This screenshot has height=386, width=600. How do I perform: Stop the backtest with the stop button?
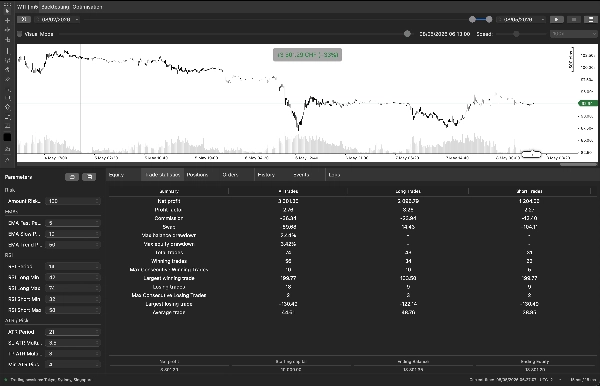[574, 20]
